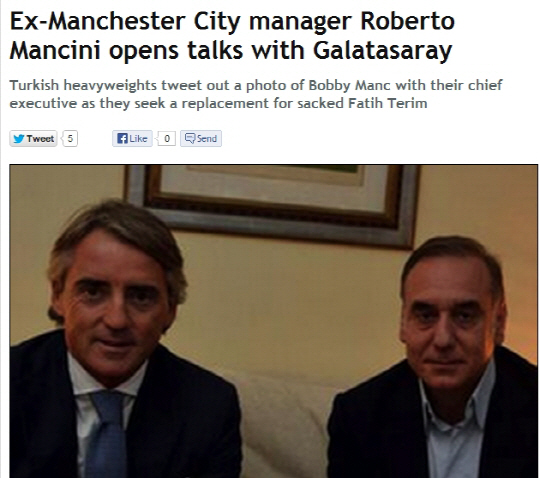Viewport: 540px width, 478px height.
Task: Click the Facebook f logo icon
Action: tap(122, 139)
